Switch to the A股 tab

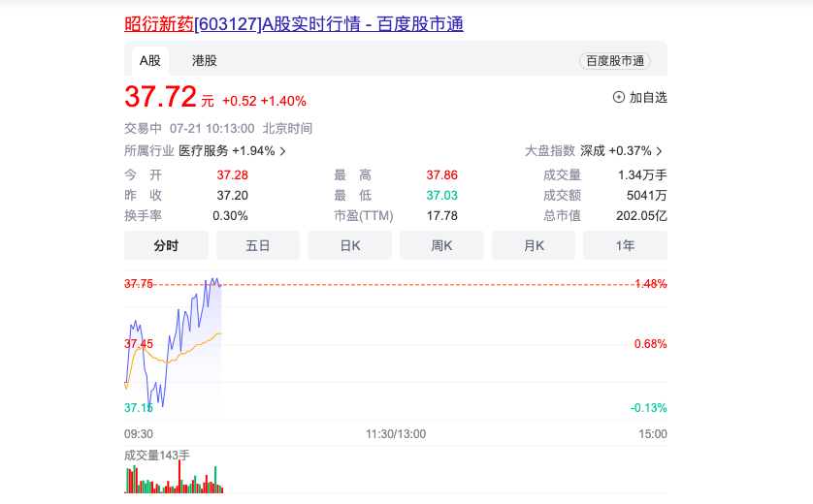[x=149, y=61]
